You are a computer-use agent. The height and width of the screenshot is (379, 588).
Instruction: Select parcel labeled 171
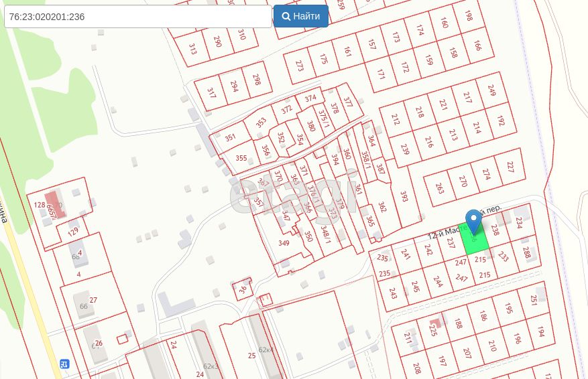click(381, 74)
